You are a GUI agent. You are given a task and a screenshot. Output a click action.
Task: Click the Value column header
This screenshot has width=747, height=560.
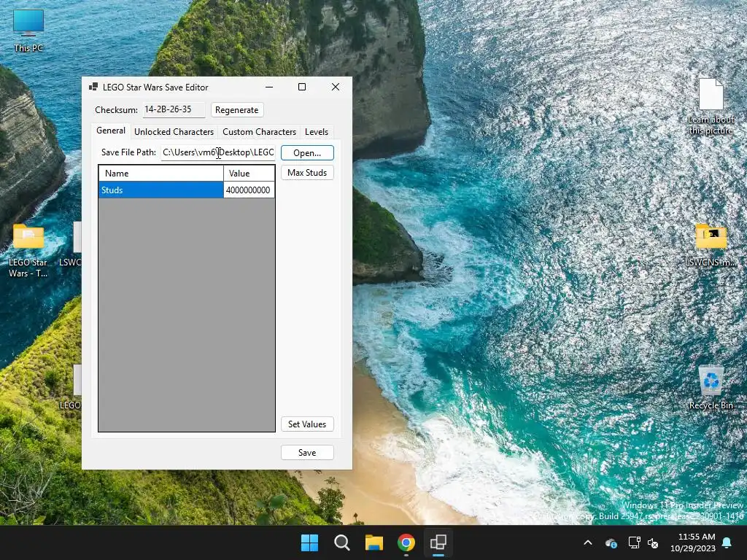249,174
